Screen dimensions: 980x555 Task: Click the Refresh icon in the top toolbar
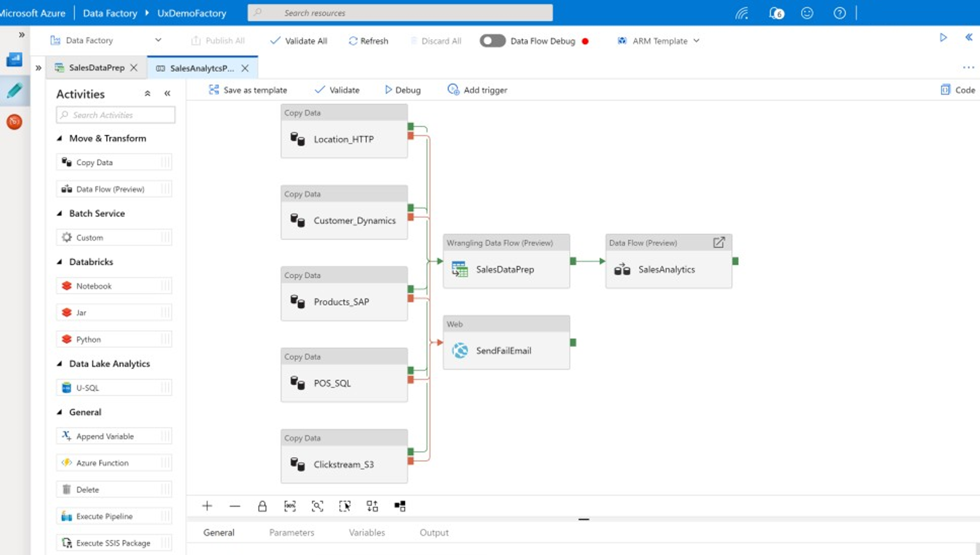(368, 40)
